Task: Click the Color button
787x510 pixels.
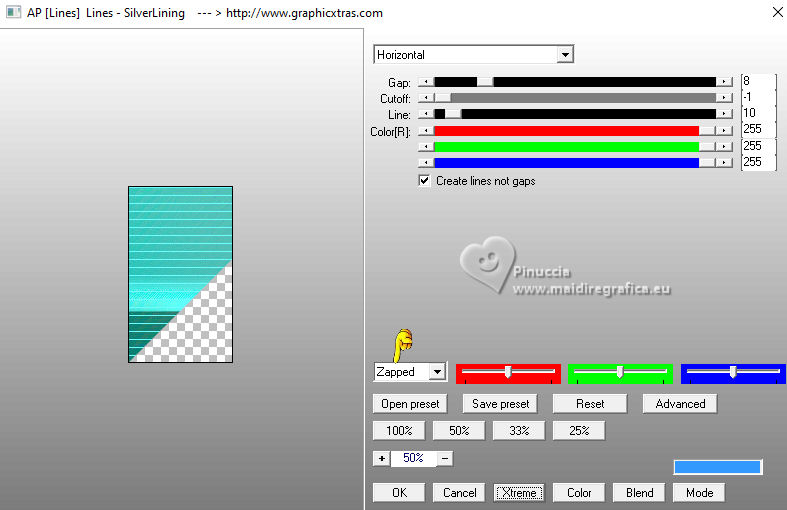Action: [579, 493]
